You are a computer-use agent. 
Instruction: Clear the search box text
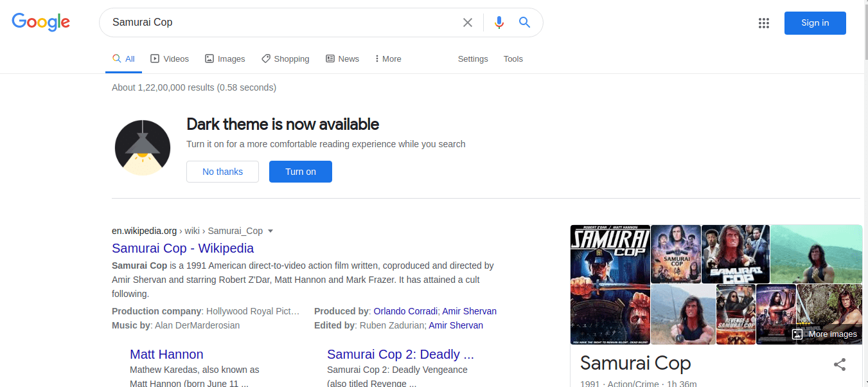pyautogui.click(x=468, y=22)
